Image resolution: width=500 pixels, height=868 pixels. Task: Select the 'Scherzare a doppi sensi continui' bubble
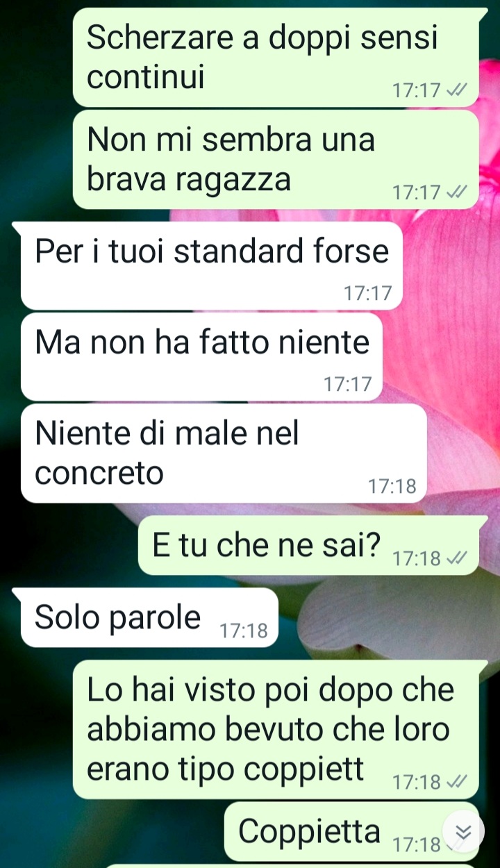pyautogui.click(x=276, y=58)
